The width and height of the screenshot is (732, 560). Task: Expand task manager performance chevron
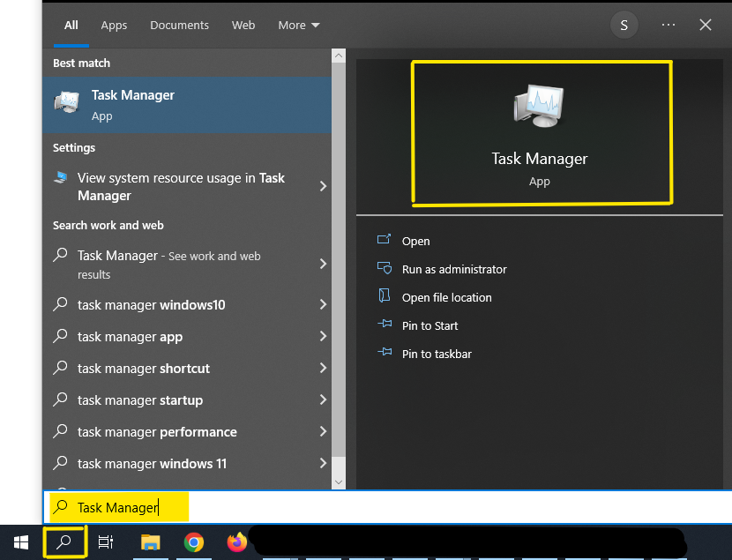click(323, 431)
